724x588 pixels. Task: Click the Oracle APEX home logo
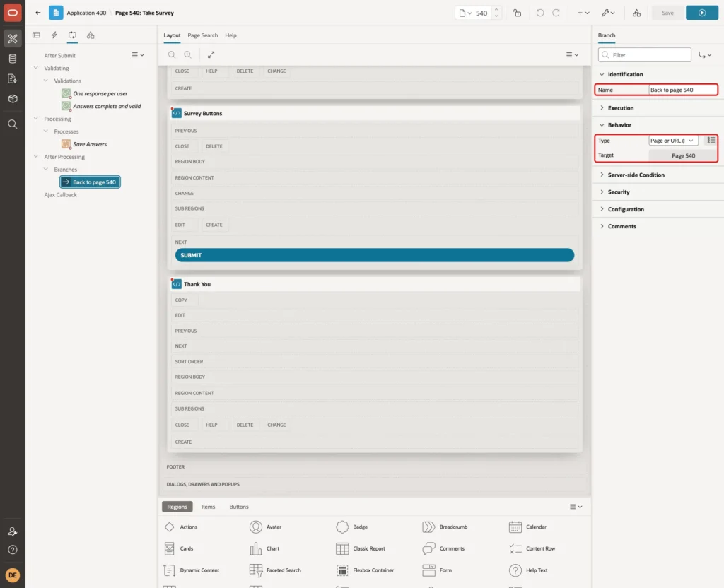click(x=13, y=13)
